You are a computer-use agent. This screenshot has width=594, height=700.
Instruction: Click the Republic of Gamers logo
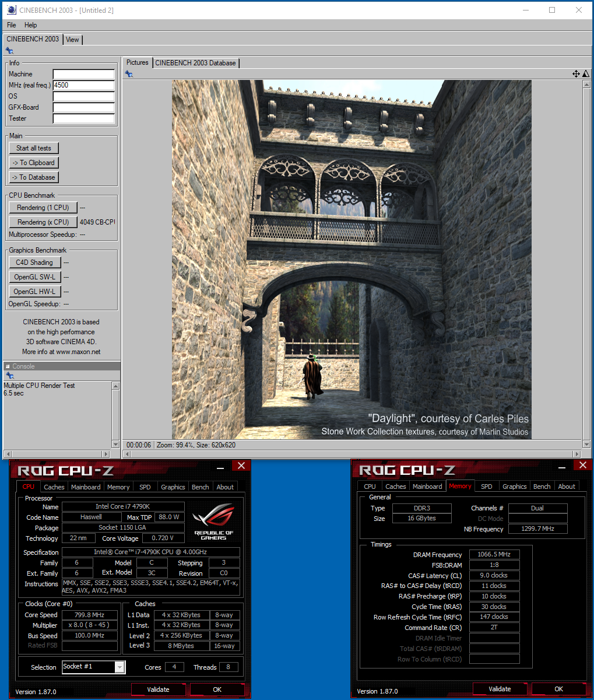coord(213,521)
